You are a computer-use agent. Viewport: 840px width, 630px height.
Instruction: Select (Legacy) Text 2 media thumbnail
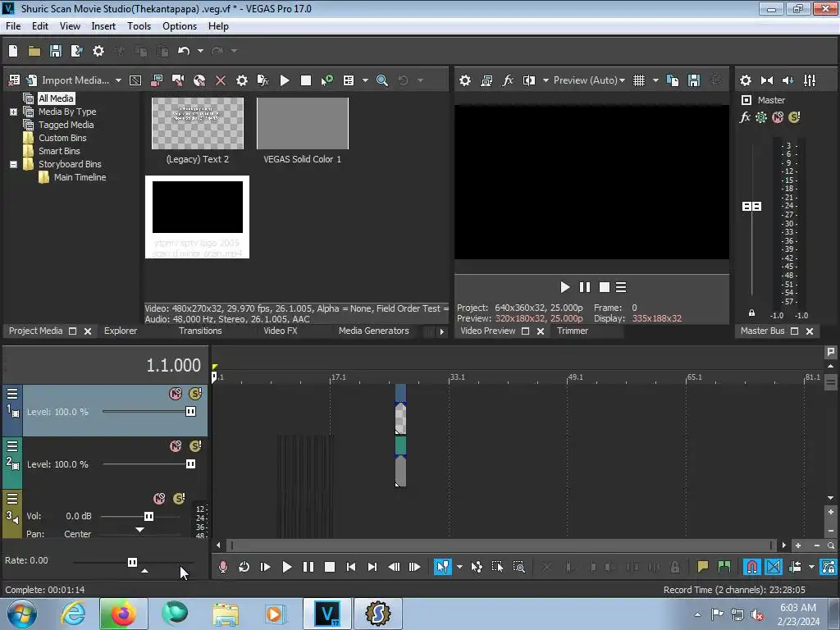pos(198,123)
